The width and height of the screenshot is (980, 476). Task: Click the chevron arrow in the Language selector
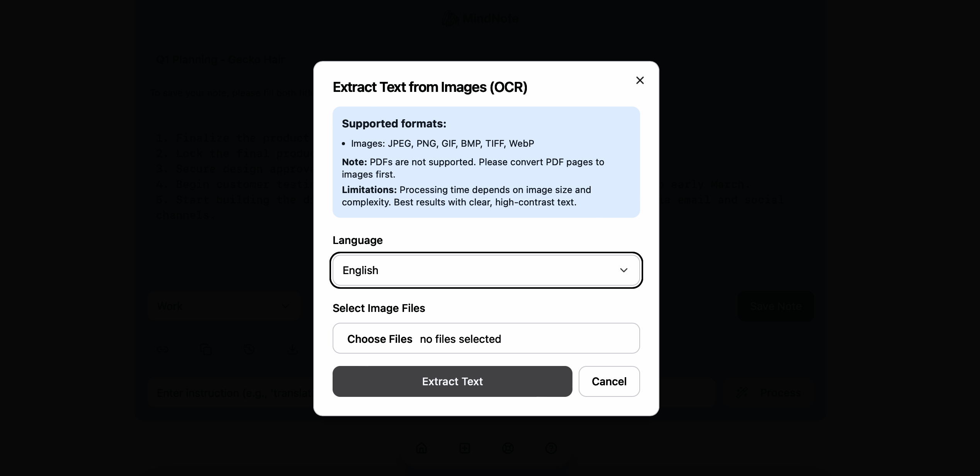pyautogui.click(x=623, y=270)
